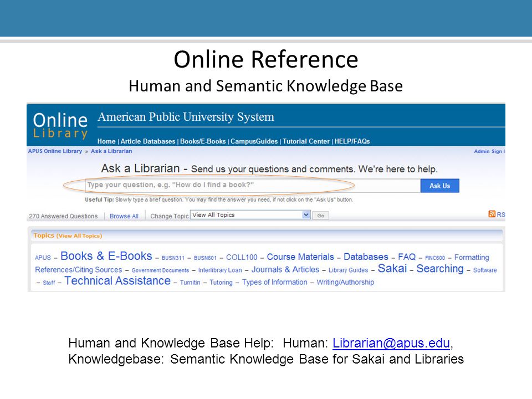
Task: Click into the question search field
Action: coord(253,186)
